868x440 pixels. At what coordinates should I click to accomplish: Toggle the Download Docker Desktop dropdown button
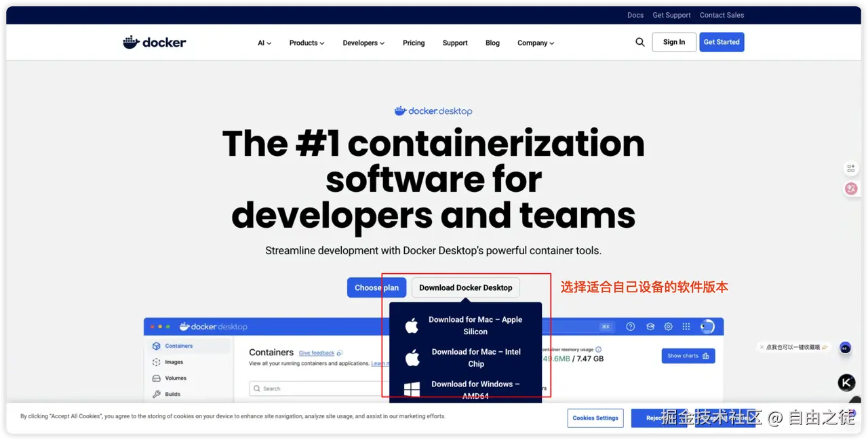click(466, 287)
